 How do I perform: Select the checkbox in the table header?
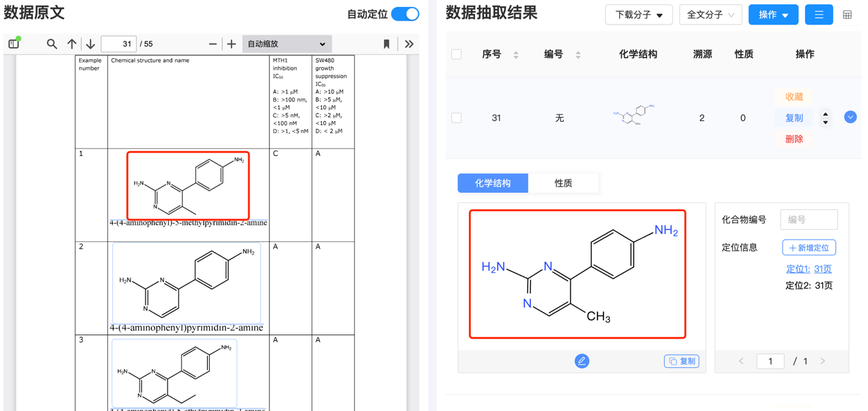click(x=456, y=54)
